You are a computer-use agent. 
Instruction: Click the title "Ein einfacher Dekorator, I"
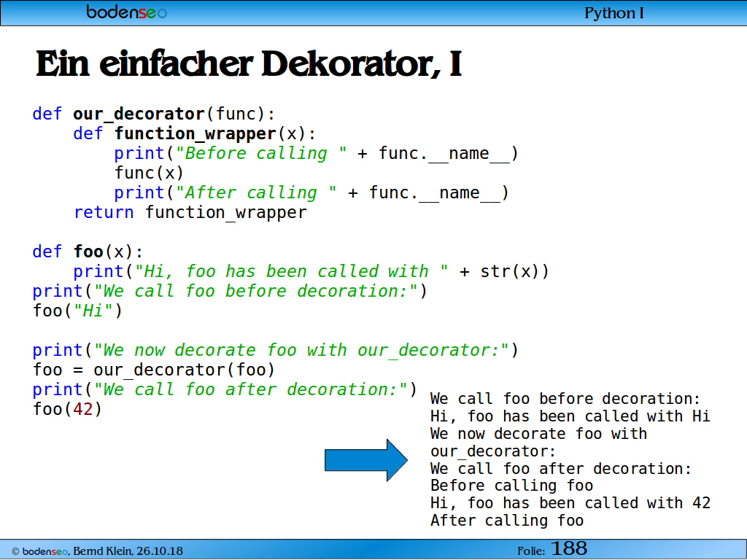(x=249, y=64)
